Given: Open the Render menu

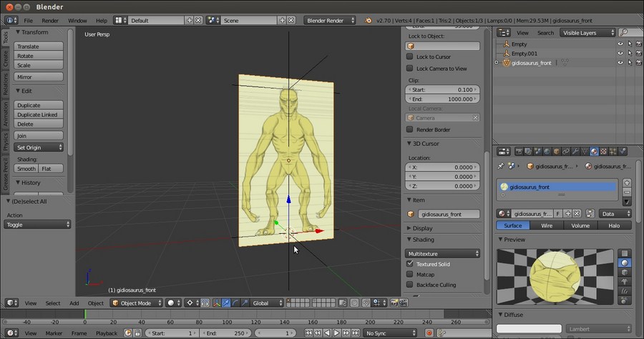Looking at the screenshot, I should [x=50, y=21].
